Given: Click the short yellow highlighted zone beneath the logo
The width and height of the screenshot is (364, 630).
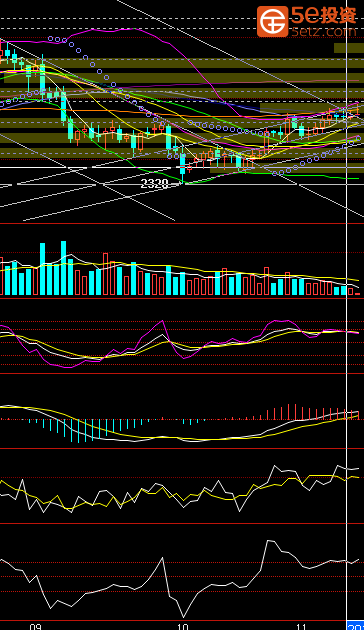Looking at the screenshot, I should click(349, 48).
